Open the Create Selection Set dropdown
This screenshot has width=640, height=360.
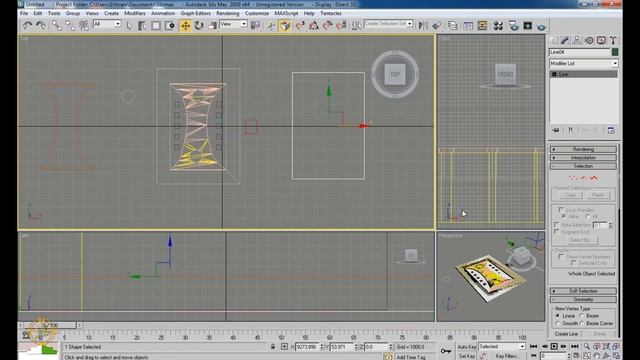tap(389, 24)
